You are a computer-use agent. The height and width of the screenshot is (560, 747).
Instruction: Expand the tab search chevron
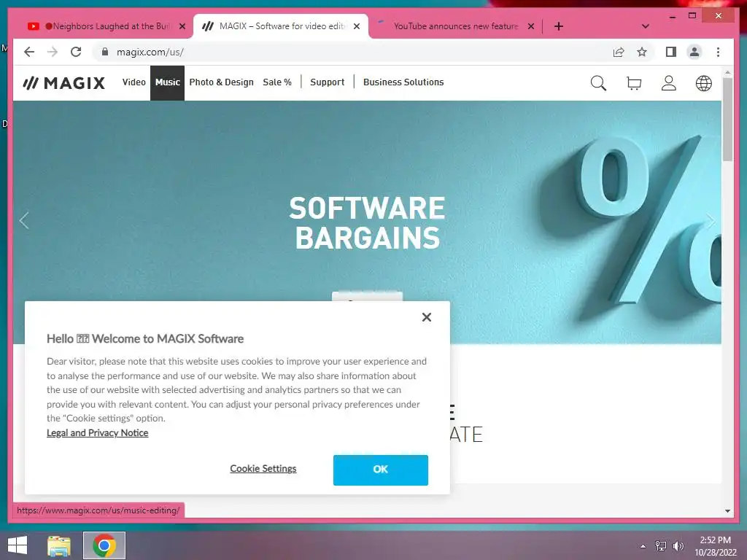coord(645,26)
